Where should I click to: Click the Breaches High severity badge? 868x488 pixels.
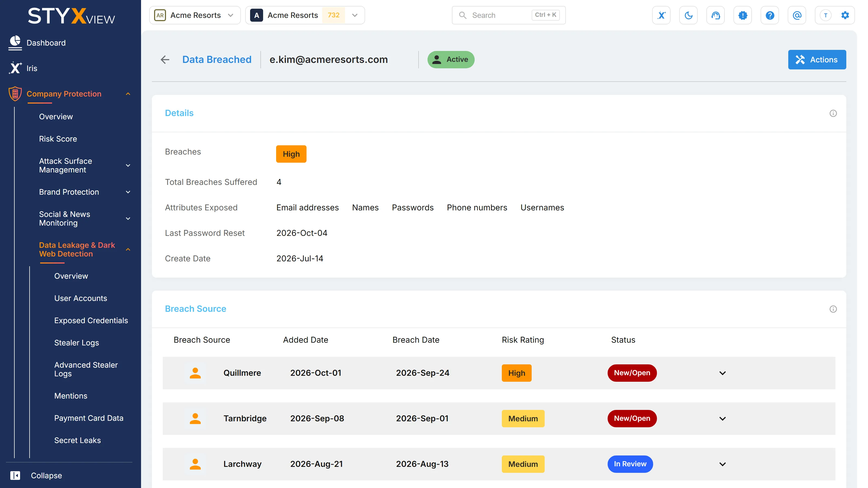pos(291,154)
